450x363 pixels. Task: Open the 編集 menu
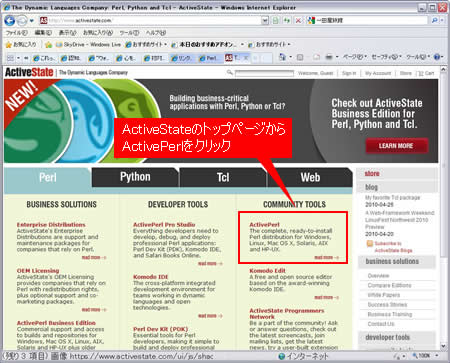coord(43,33)
